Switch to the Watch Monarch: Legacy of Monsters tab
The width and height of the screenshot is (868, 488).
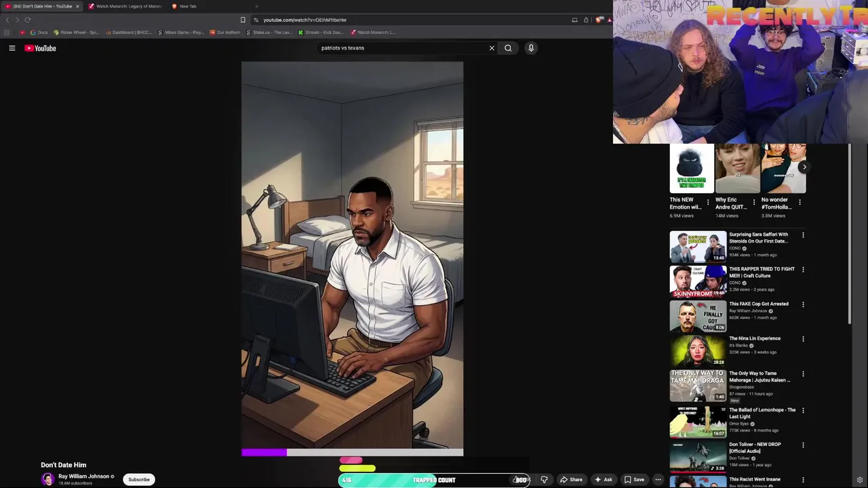pyautogui.click(x=125, y=6)
